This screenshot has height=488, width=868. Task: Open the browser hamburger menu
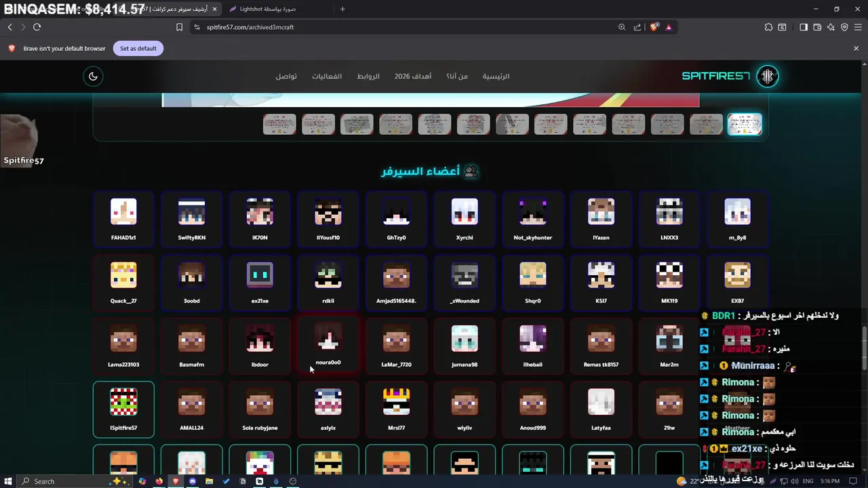(x=858, y=27)
